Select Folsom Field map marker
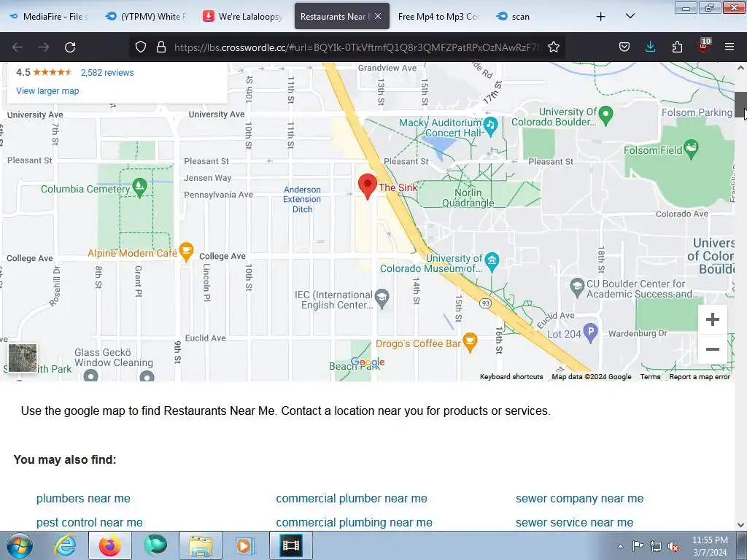This screenshot has height=560, width=747. (x=691, y=149)
